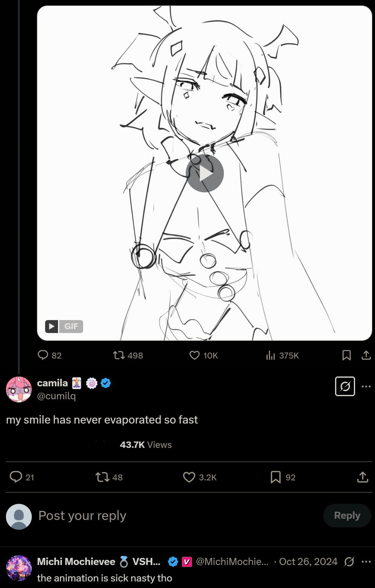View analytics showing 375K views
Image resolution: width=375 pixels, height=588 pixels.
pos(282,355)
